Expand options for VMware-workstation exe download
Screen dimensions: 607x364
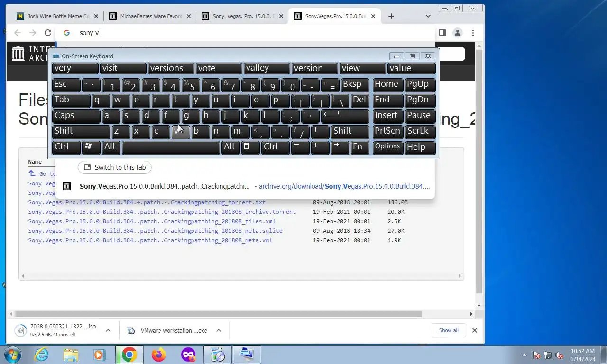coord(219,330)
